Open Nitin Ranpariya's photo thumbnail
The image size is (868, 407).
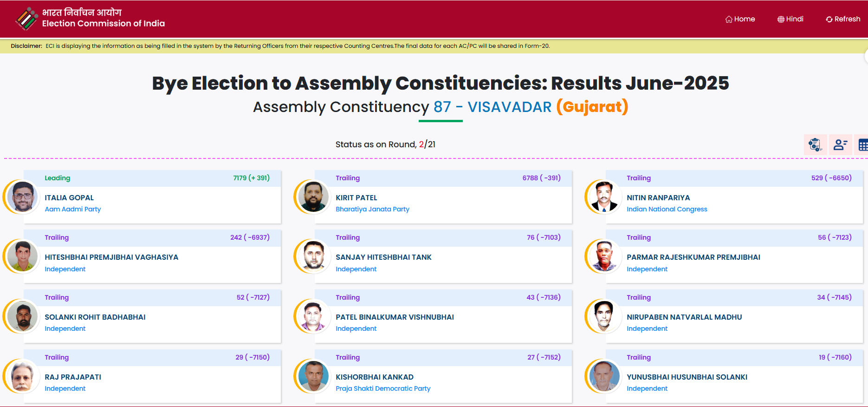point(604,197)
